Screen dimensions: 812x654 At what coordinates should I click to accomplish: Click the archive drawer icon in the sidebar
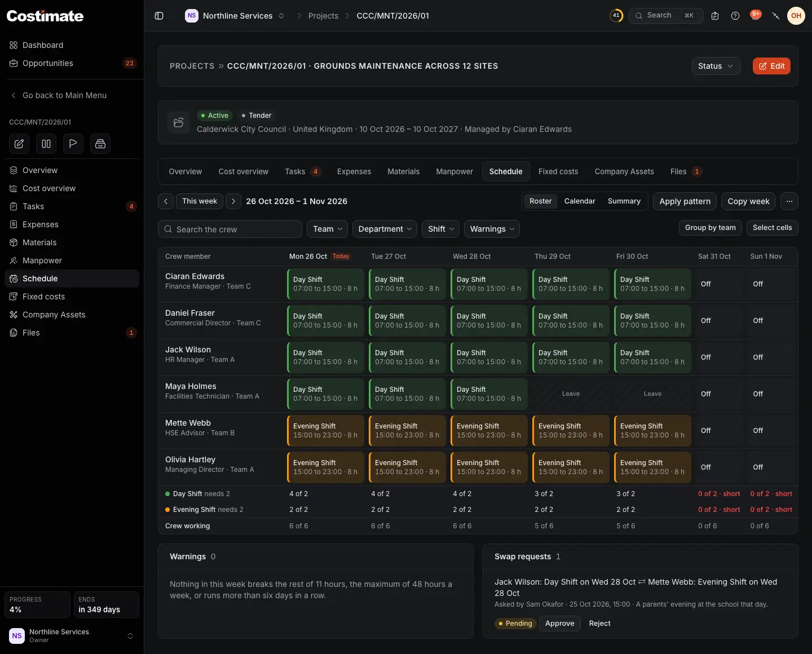pyautogui.click(x=100, y=144)
